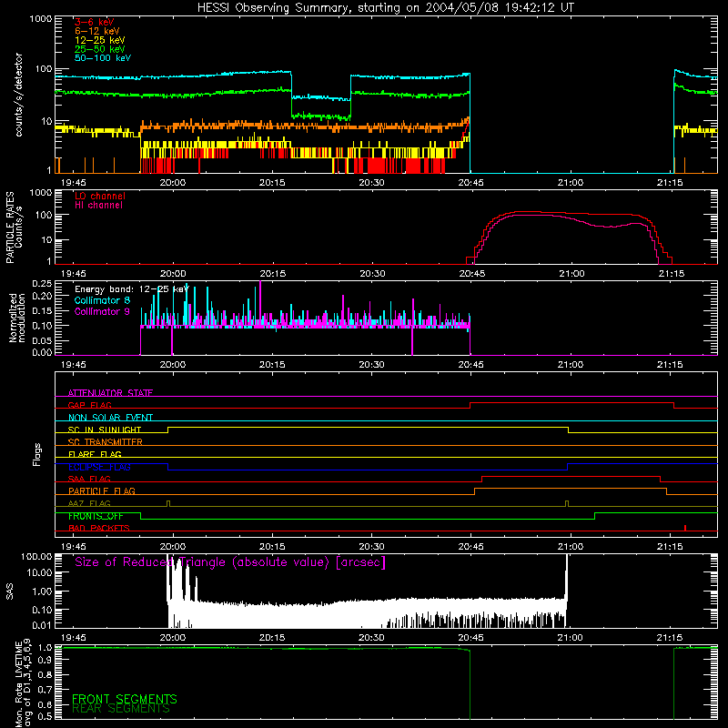This screenshot has height=728, width=728.
Task: Click the SC_IN_SUNLIGHT flag label
Action: pos(105,430)
